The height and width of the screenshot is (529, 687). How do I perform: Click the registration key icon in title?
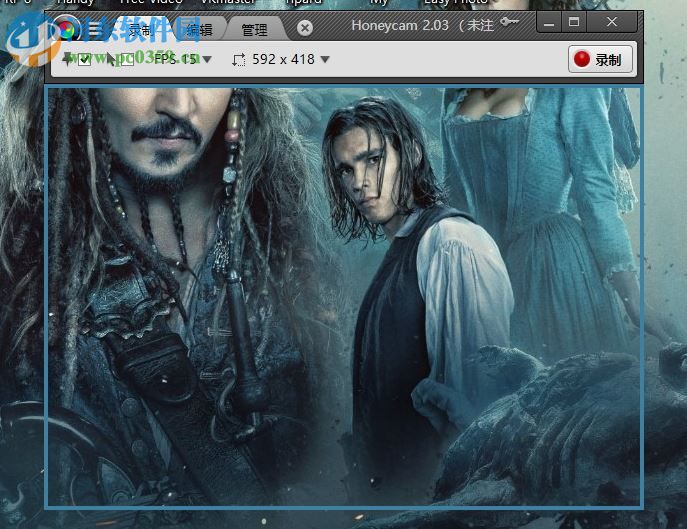[x=509, y=22]
